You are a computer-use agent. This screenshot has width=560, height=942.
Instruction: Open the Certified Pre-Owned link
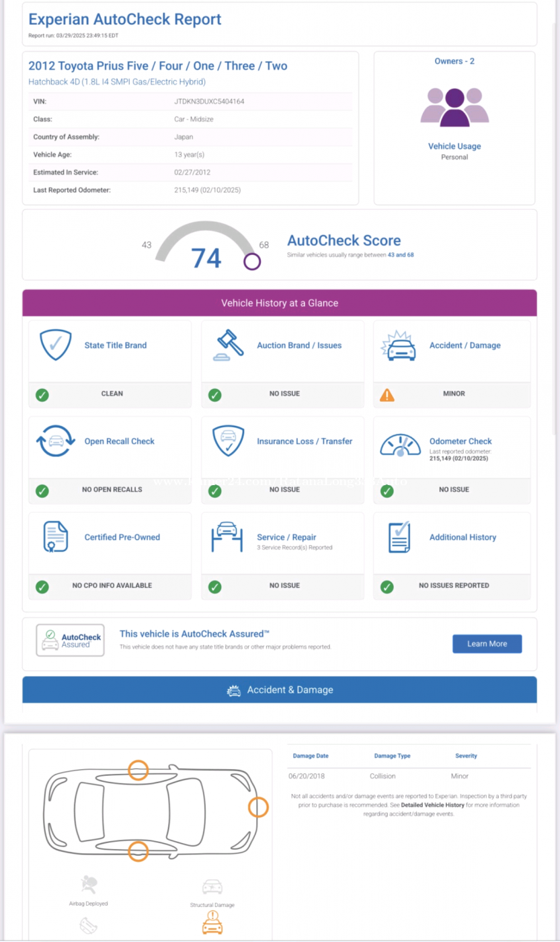[122, 537]
